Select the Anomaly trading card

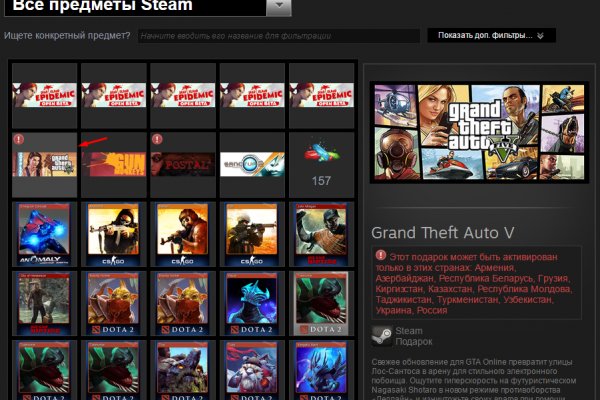pyautogui.click(x=44, y=233)
